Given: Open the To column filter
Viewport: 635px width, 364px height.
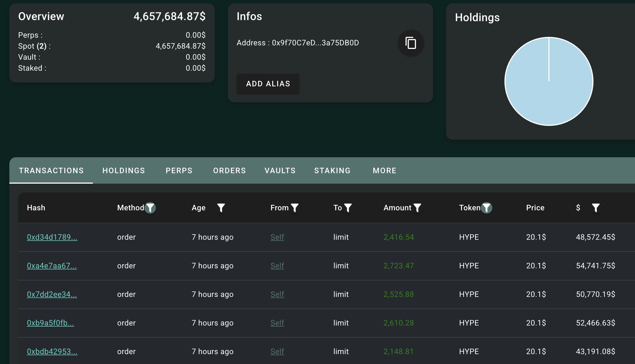Looking at the screenshot, I should (348, 208).
